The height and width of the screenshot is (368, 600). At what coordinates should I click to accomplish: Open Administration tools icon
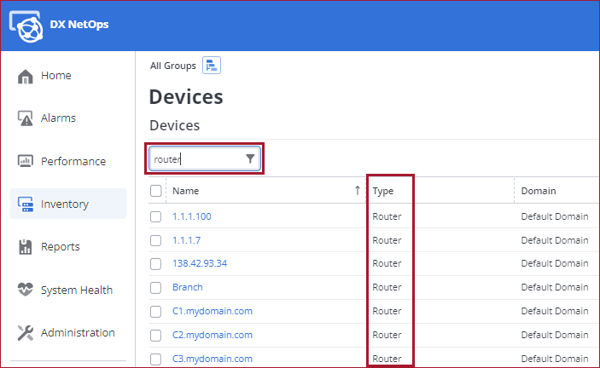click(25, 333)
